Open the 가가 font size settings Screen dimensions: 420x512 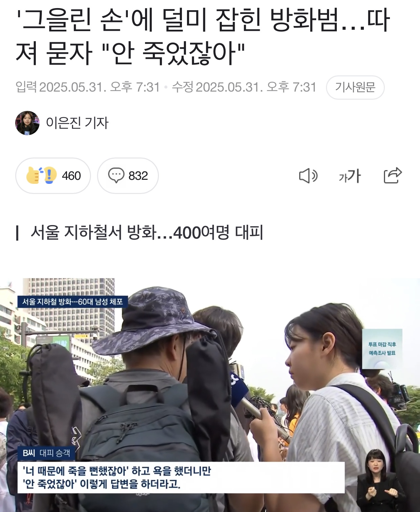350,176
